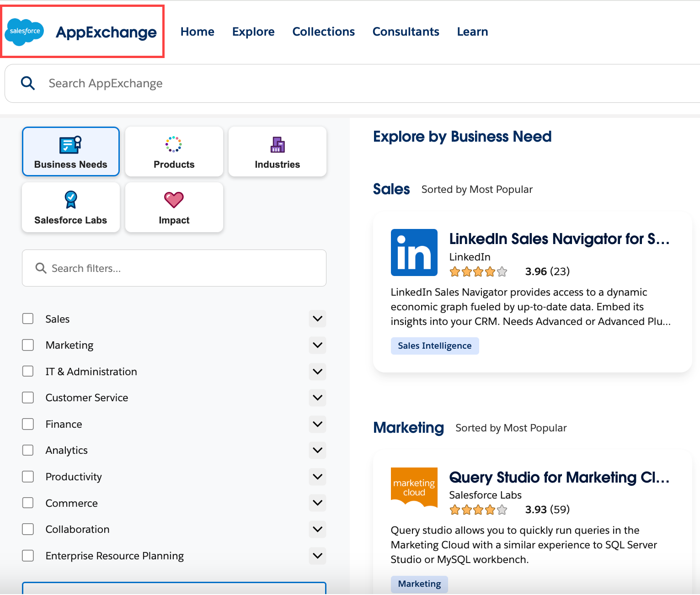Expand the Marketing filter chevron
700x595 pixels.
(x=317, y=345)
